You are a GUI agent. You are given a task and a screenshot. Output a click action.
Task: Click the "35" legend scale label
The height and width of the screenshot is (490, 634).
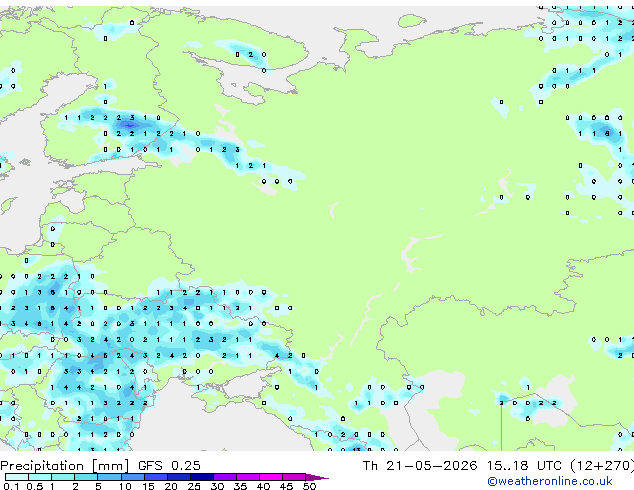pyautogui.click(x=240, y=486)
